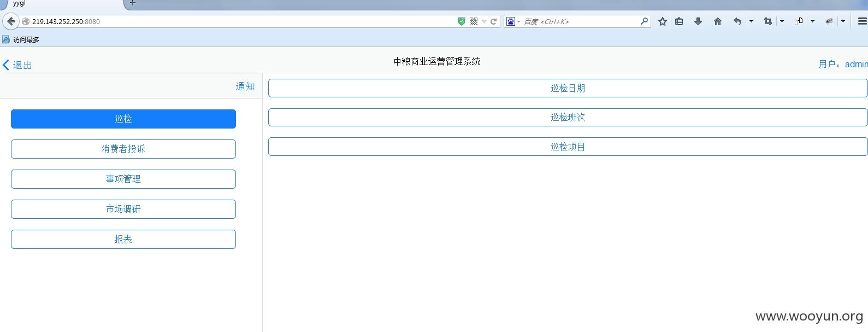Click the 用户：admin user label
Viewport: 868px width, 332px height.
[x=843, y=64]
